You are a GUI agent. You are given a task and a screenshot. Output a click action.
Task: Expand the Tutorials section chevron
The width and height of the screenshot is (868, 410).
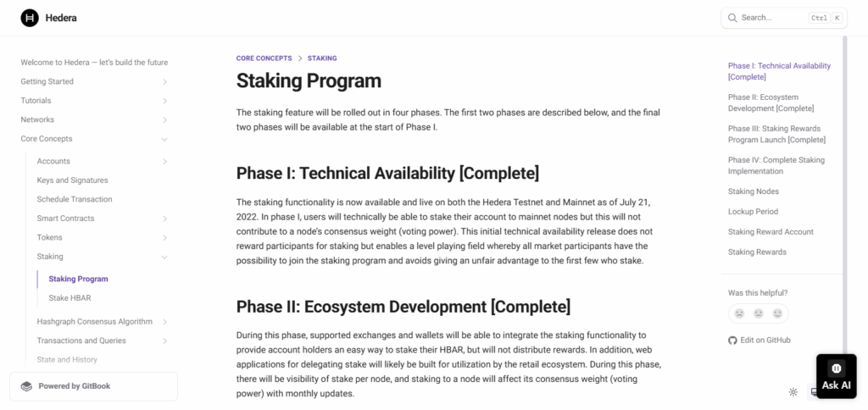(x=164, y=101)
